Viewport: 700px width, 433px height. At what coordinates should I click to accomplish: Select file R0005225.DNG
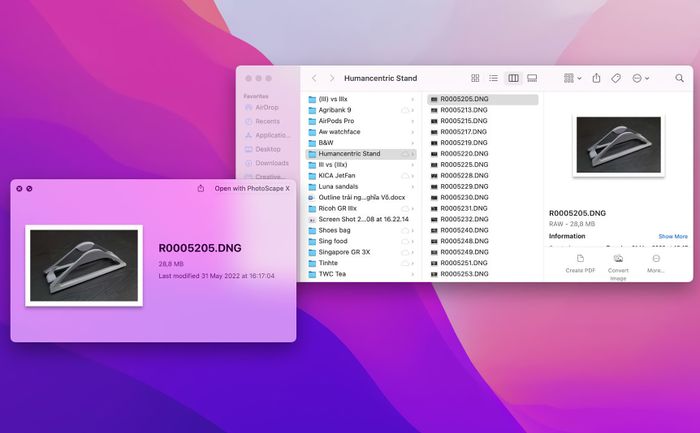click(483, 165)
